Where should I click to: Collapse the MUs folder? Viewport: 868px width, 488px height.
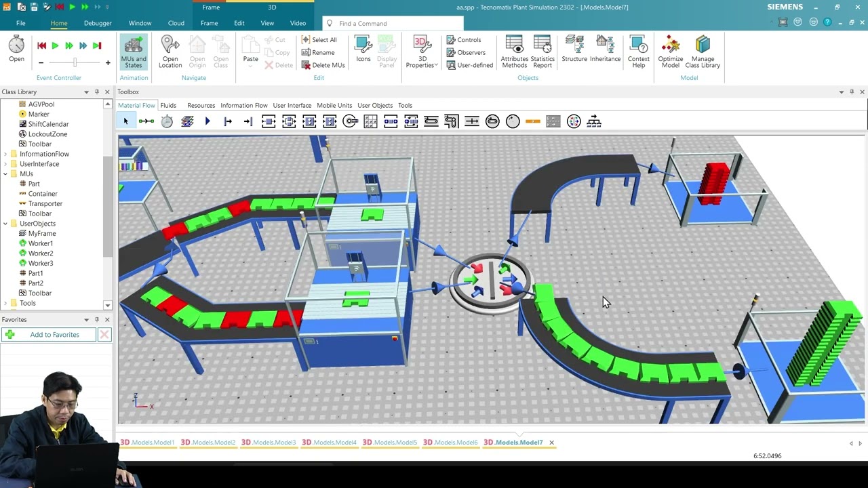tap(5, 174)
